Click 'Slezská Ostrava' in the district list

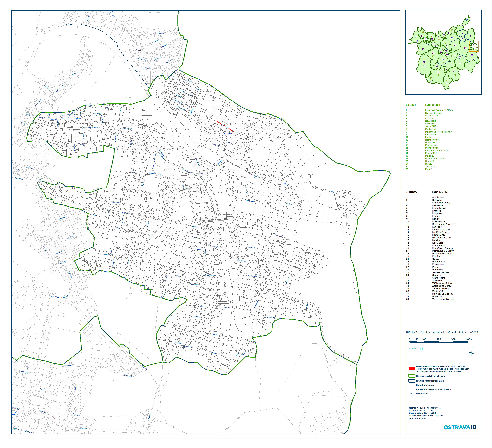click(433, 113)
